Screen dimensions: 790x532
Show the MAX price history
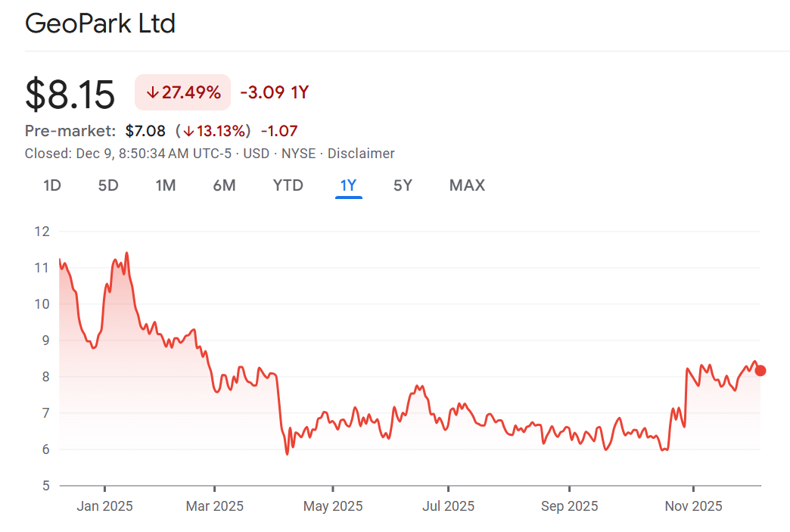467,185
